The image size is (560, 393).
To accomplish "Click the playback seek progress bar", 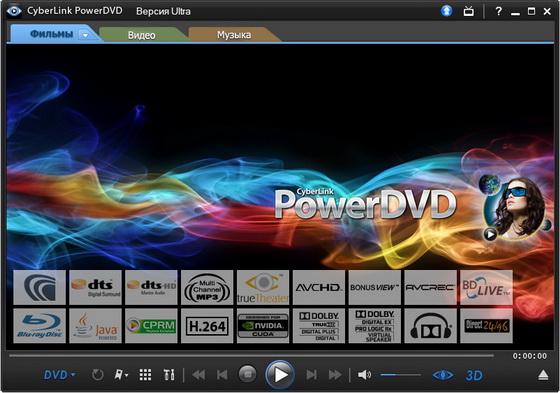I will click(251, 355).
